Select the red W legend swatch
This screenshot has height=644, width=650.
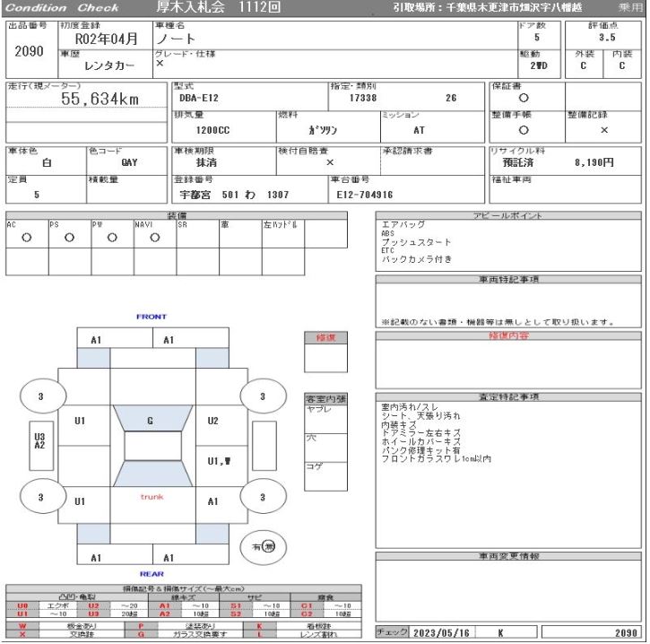click(22, 627)
